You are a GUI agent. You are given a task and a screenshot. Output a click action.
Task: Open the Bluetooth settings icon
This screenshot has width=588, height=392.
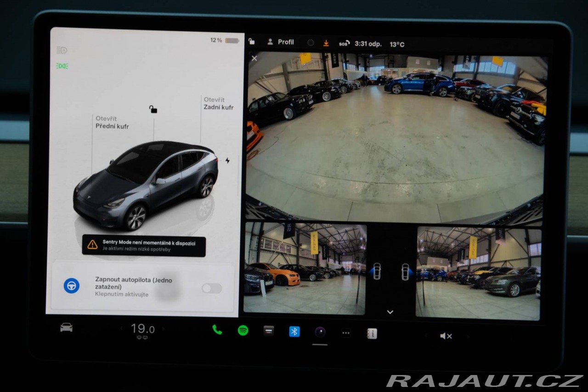(294, 331)
